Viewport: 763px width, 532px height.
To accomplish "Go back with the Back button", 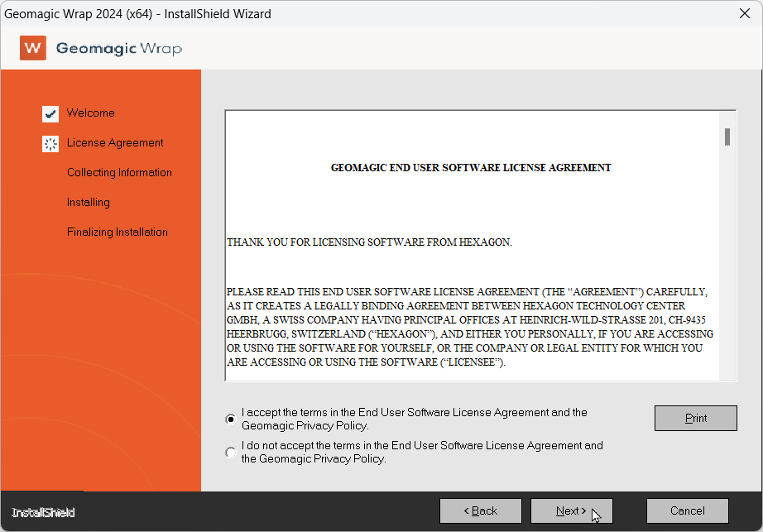I will (480, 510).
